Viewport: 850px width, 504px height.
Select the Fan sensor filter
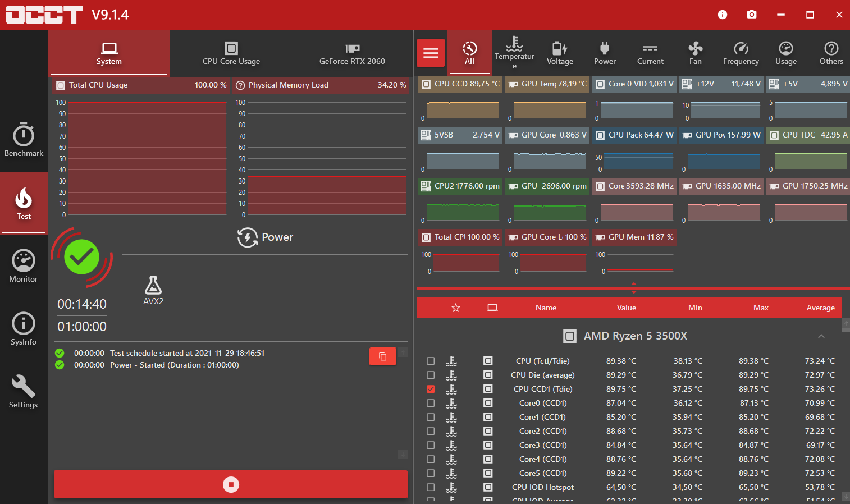(x=696, y=53)
